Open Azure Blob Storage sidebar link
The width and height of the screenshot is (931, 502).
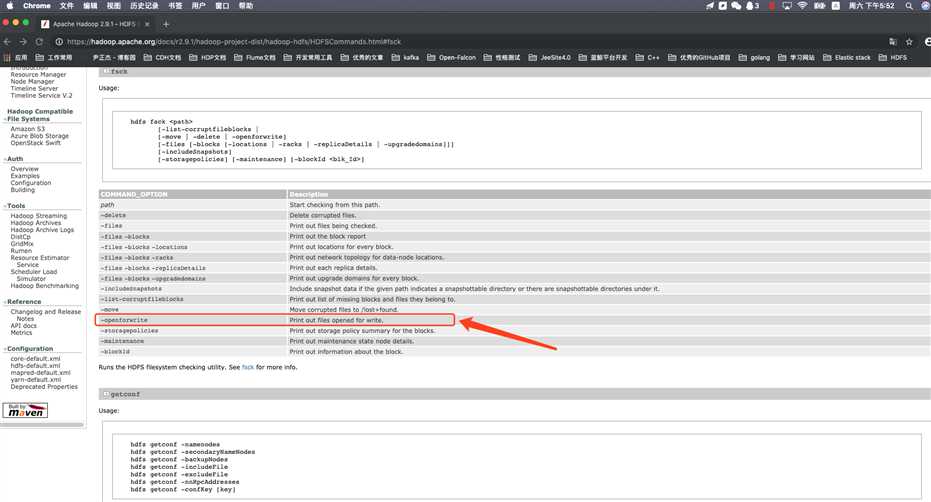[40, 136]
